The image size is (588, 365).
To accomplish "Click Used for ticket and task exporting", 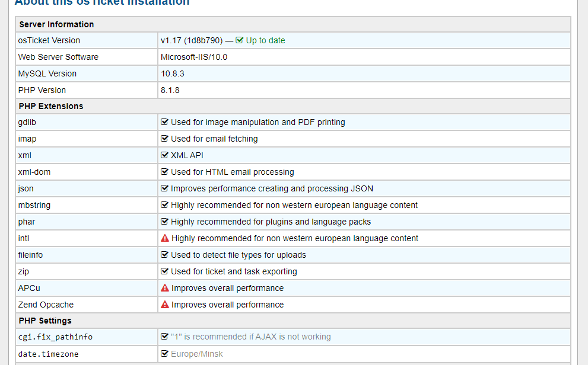I will pos(234,271).
